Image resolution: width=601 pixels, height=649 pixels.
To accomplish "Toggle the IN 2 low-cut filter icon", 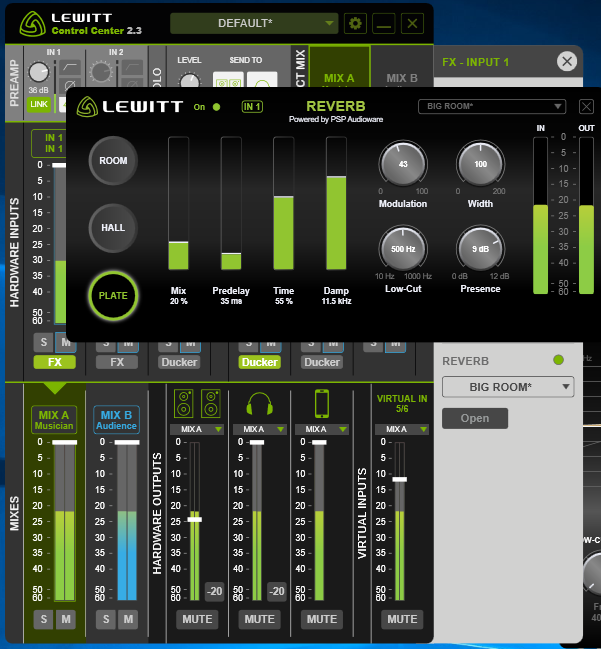I will pos(132,67).
